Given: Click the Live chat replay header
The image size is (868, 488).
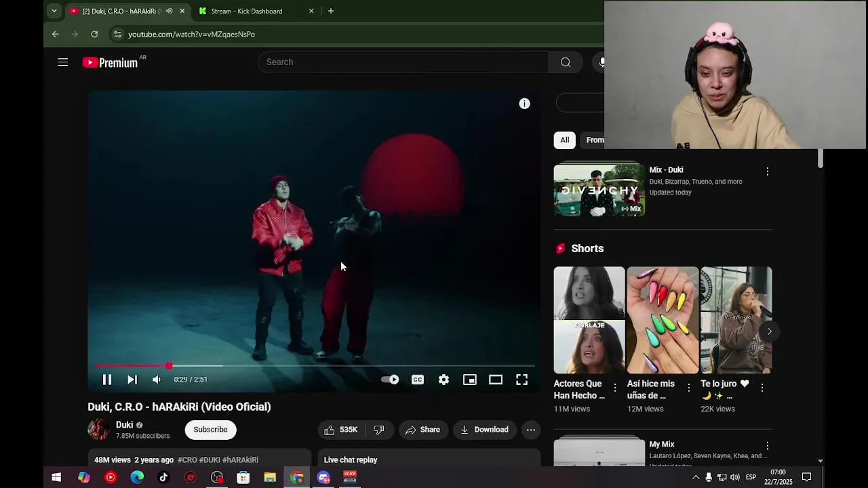Looking at the screenshot, I should click(x=351, y=460).
